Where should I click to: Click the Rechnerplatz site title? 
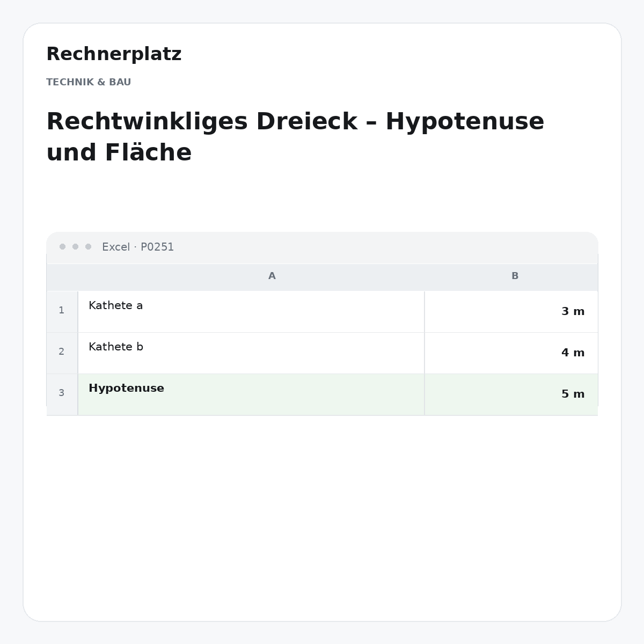pyautogui.click(x=114, y=54)
